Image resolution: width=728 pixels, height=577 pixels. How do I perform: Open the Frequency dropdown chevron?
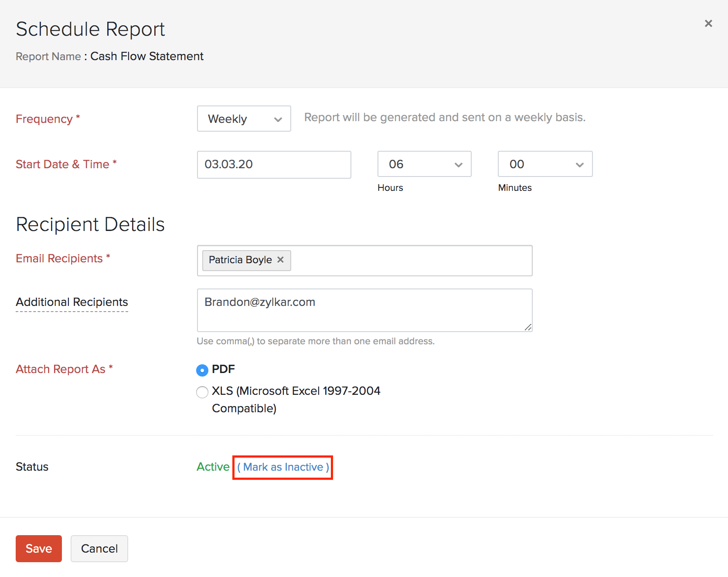tap(279, 119)
